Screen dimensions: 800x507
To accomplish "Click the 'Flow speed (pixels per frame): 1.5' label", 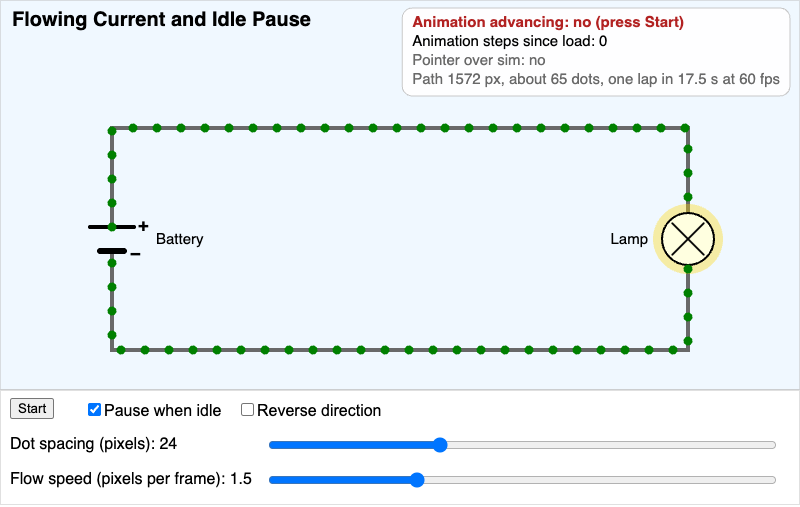I will coord(131,478).
